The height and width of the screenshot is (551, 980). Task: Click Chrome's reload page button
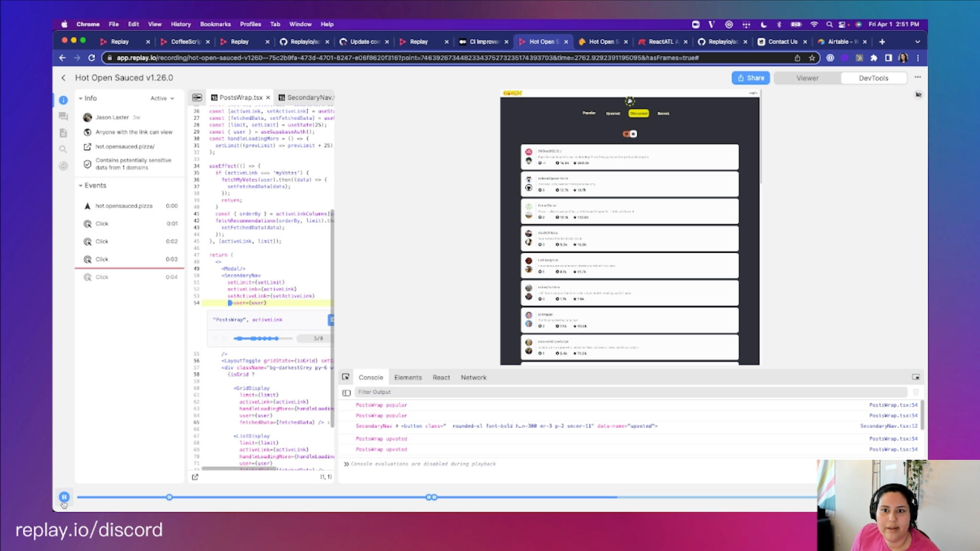coord(91,57)
